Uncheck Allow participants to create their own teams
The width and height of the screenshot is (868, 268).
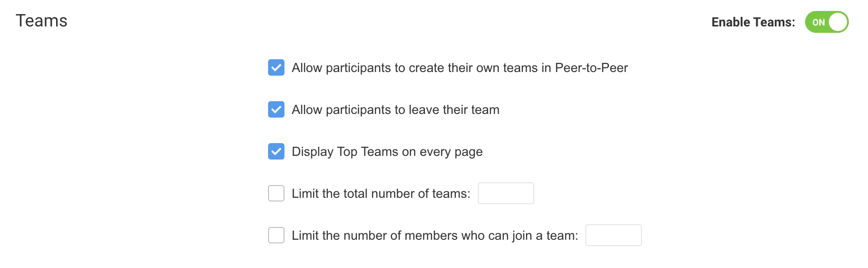(276, 67)
